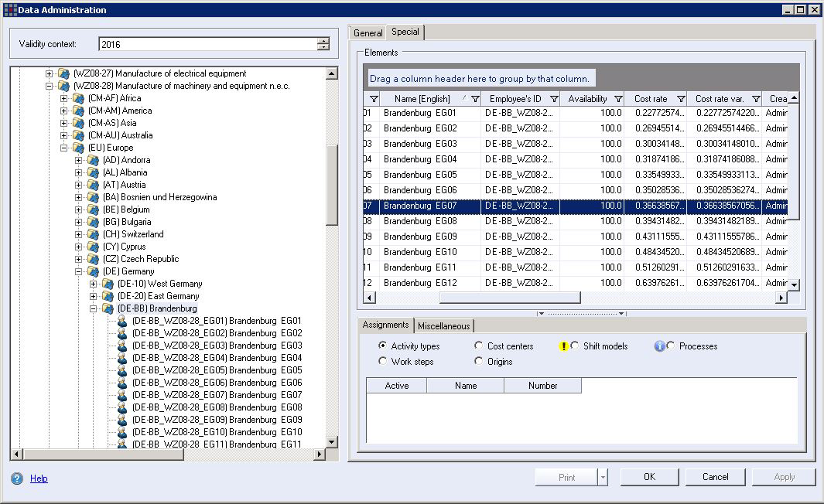824x504 pixels.
Task: Select the Origins radio button
Action: (479, 361)
